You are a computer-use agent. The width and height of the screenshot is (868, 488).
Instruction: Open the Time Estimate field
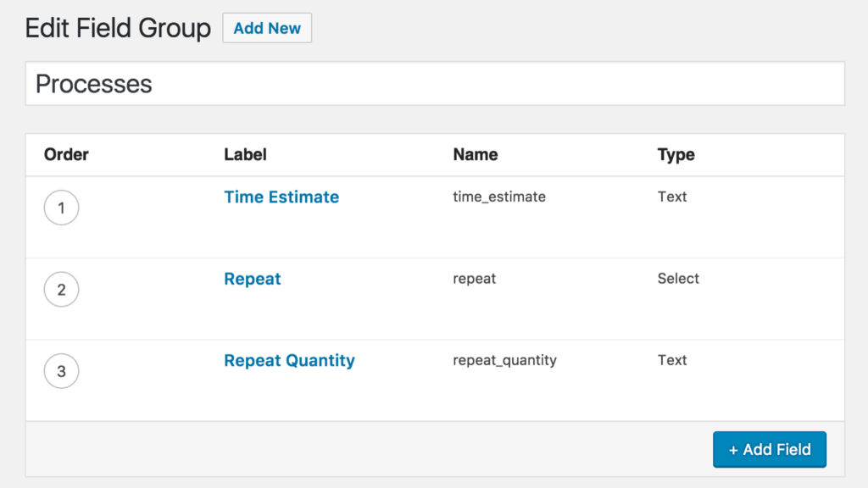click(x=281, y=197)
